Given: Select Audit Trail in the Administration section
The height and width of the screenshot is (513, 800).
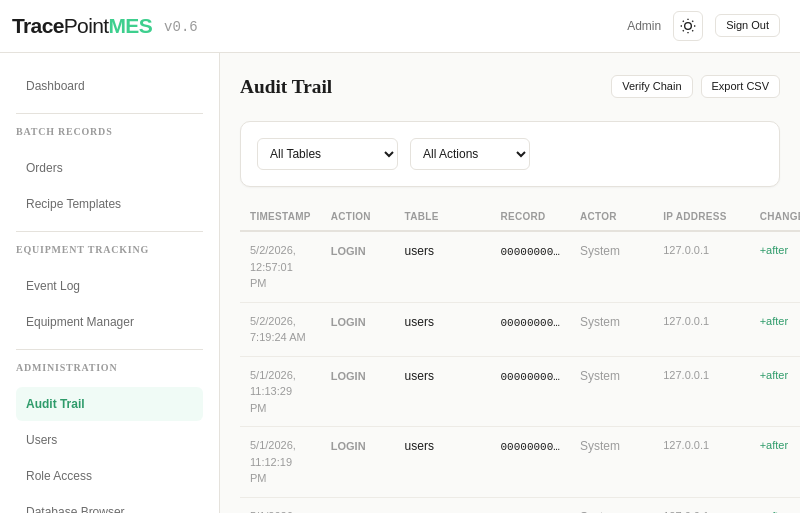Looking at the screenshot, I should (109, 404).
